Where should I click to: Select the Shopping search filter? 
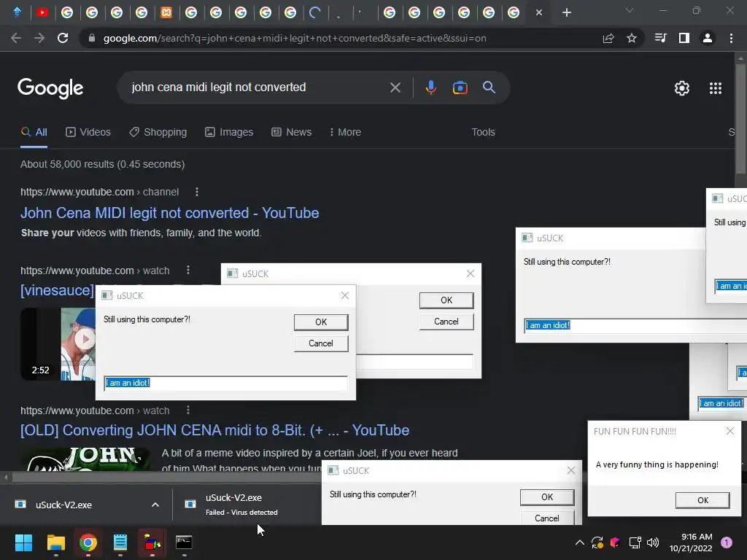click(x=158, y=132)
